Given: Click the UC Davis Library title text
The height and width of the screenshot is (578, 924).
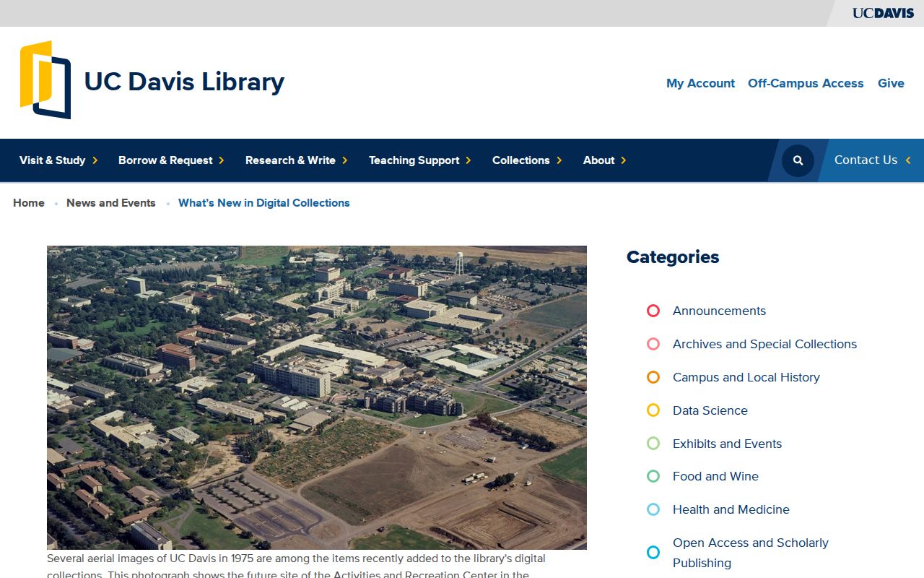Looking at the screenshot, I should point(184,82).
